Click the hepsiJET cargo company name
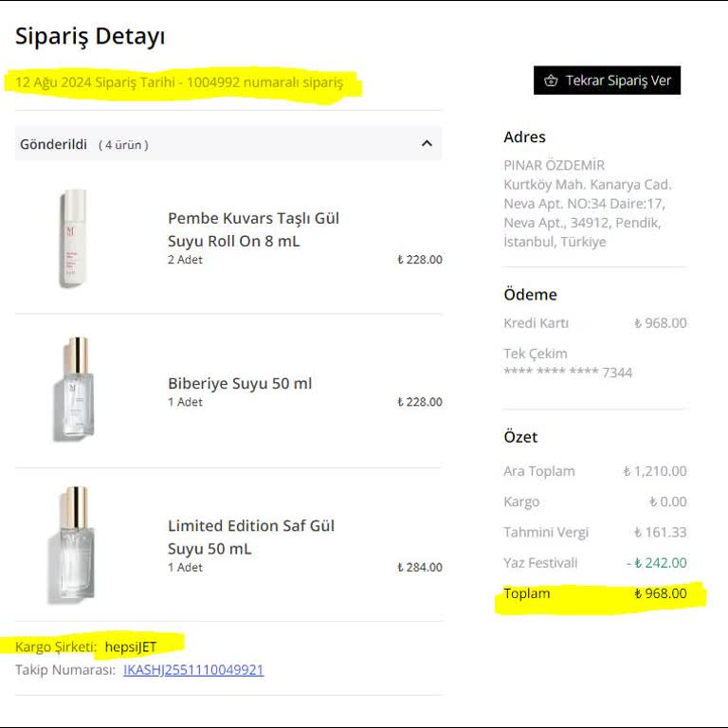Viewport: 728px width, 728px height. tap(131, 646)
